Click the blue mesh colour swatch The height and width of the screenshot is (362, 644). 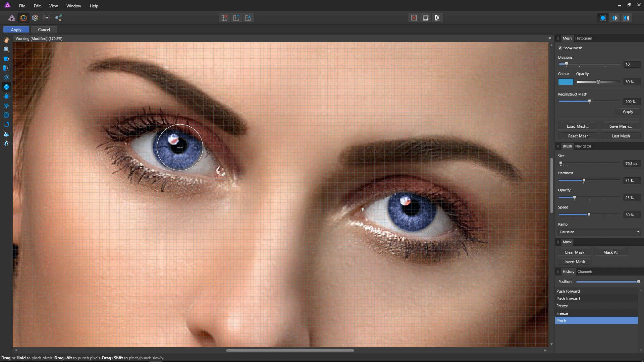[x=566, y=82]
